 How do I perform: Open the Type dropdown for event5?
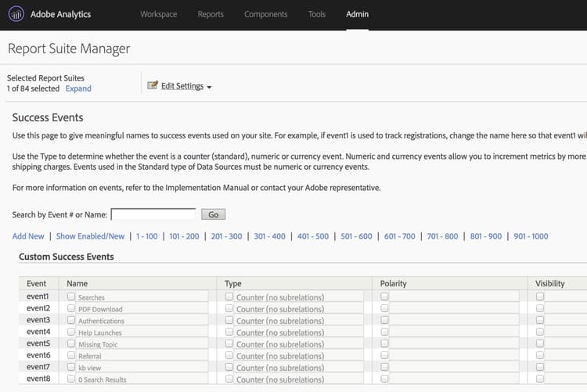point(299,344)
